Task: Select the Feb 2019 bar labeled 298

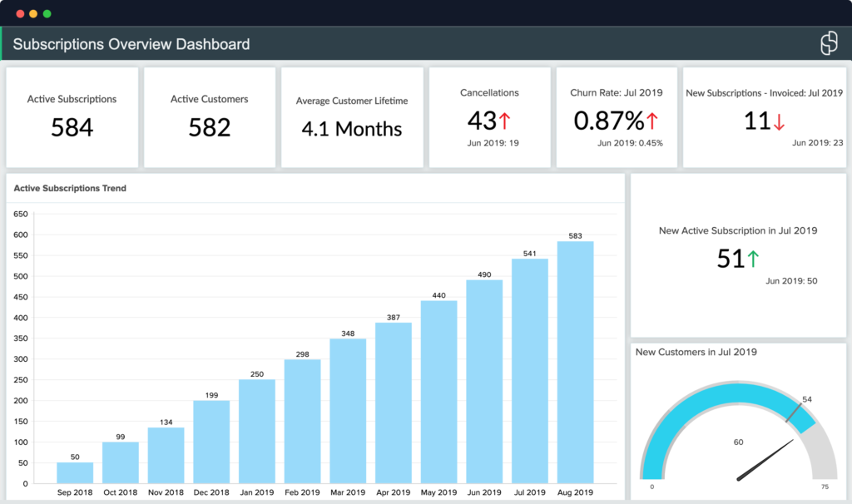Action: pyautogui.click(x=302, y=421)
